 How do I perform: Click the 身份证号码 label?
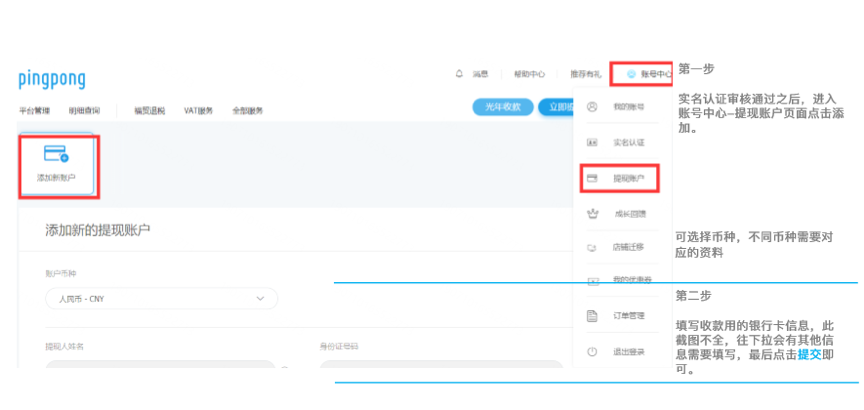tap(339, 347)
